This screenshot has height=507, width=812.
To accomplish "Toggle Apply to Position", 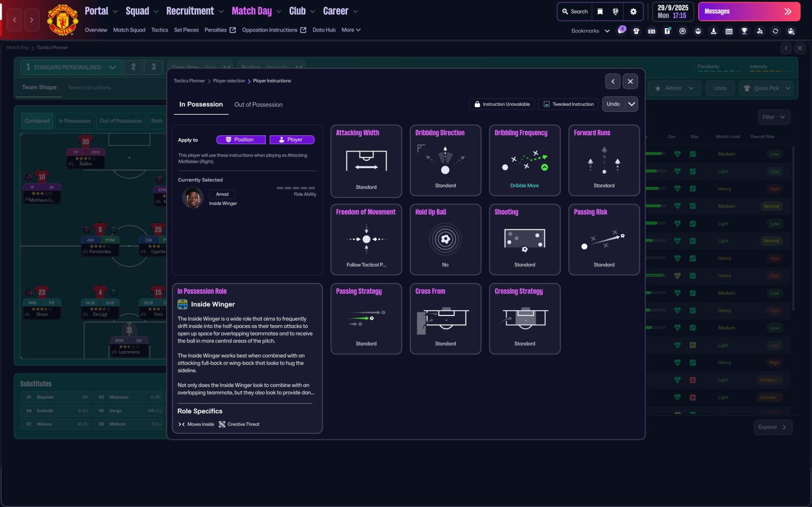I will point(241,140).
